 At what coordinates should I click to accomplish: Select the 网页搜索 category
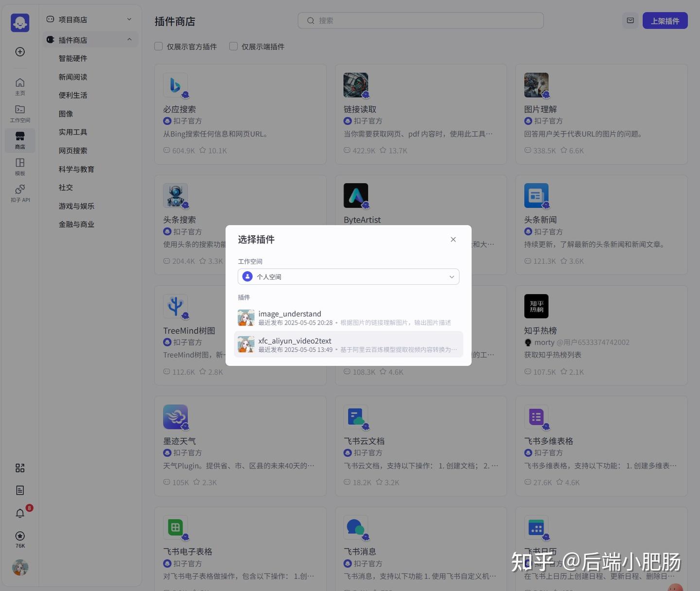pos(73,151)
